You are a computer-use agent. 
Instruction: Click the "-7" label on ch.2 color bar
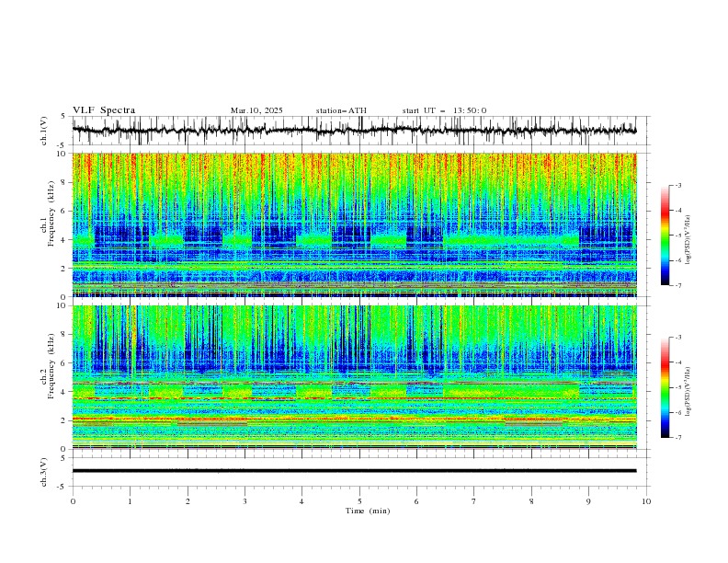coord(678,438)
